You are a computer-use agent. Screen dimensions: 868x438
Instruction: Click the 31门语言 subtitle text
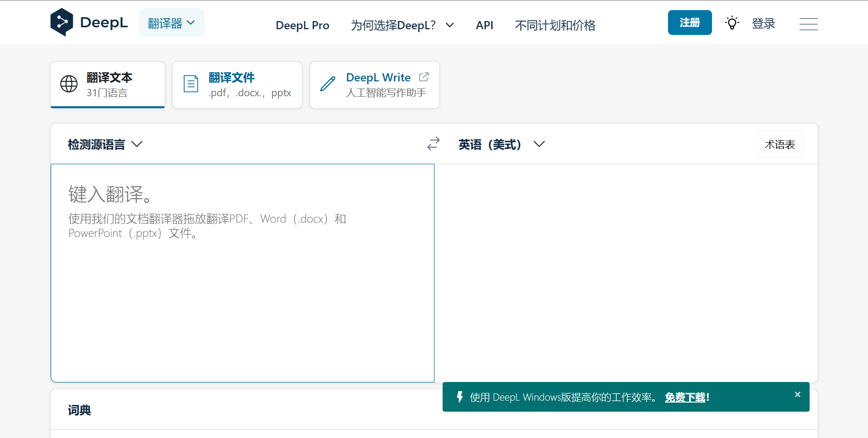107,93
